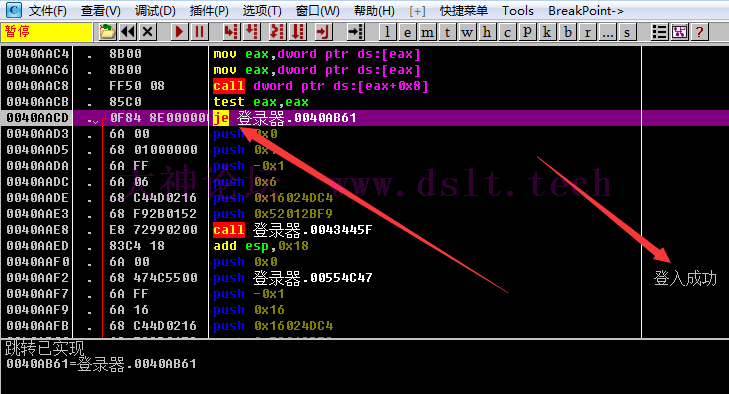Select hex bytes 0F84 8E000000
This screenshot has width=729, height=394.
pos(158,118)
